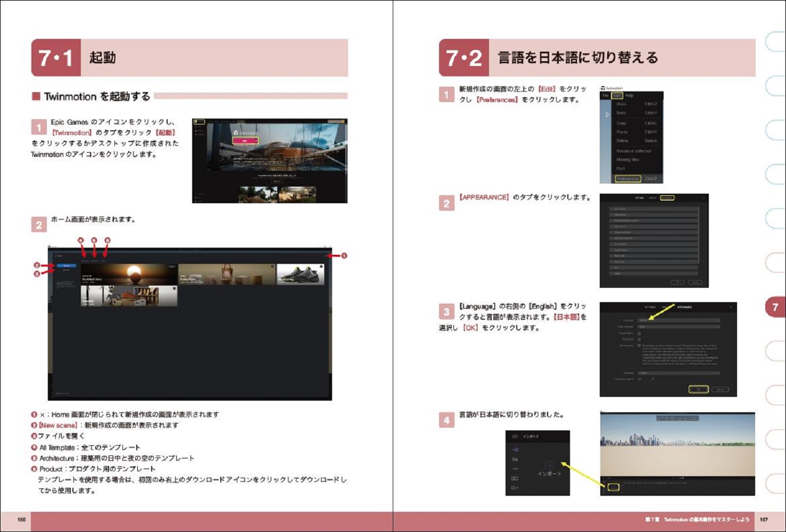Open the Edit menu in the menu bar
Viewport: 786px width, 532px height.
click(617, 96)
